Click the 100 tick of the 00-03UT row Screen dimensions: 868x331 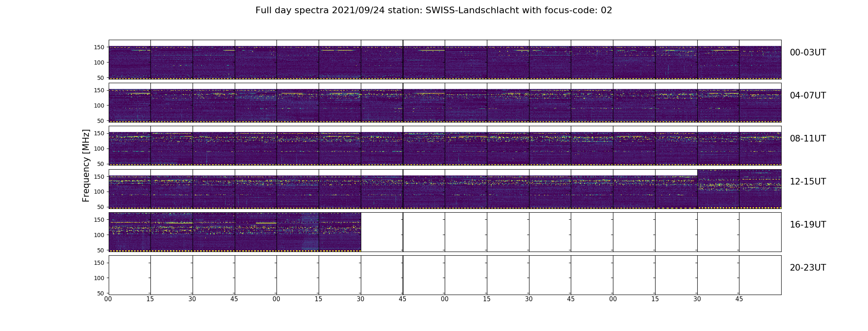point(100,62)
